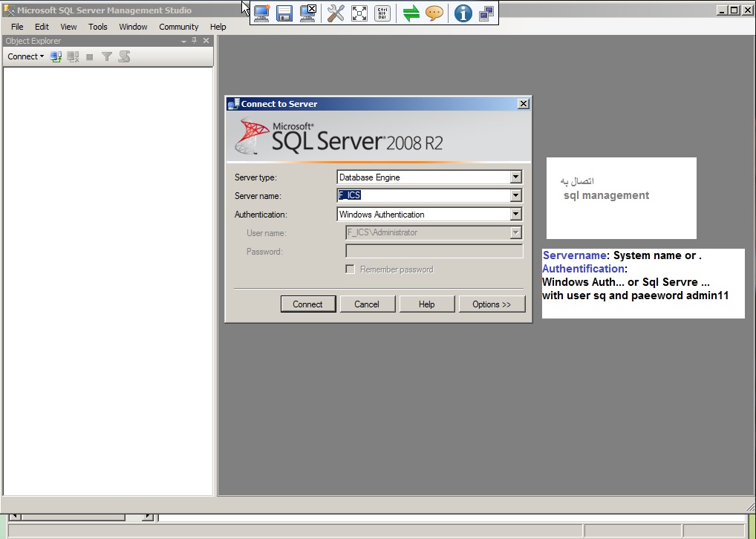Click the blue info icon
Image resolution: width=756 pixels, height=539 pixels.
point(463,13)
